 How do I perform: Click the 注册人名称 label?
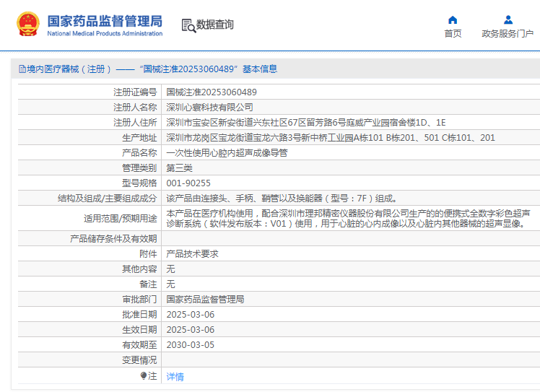click(x=135, y=107)
